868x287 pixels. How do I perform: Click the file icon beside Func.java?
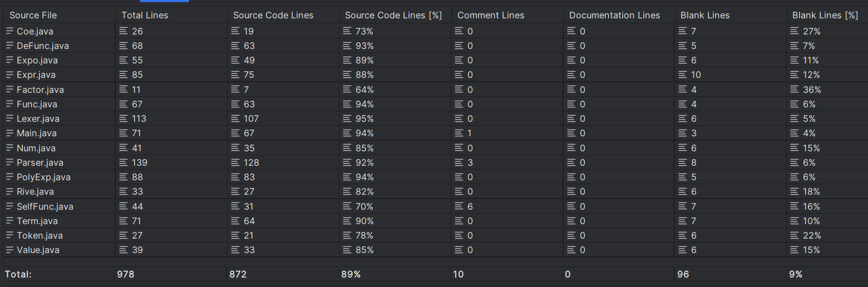pyautogui.click(x=9, y=104)
